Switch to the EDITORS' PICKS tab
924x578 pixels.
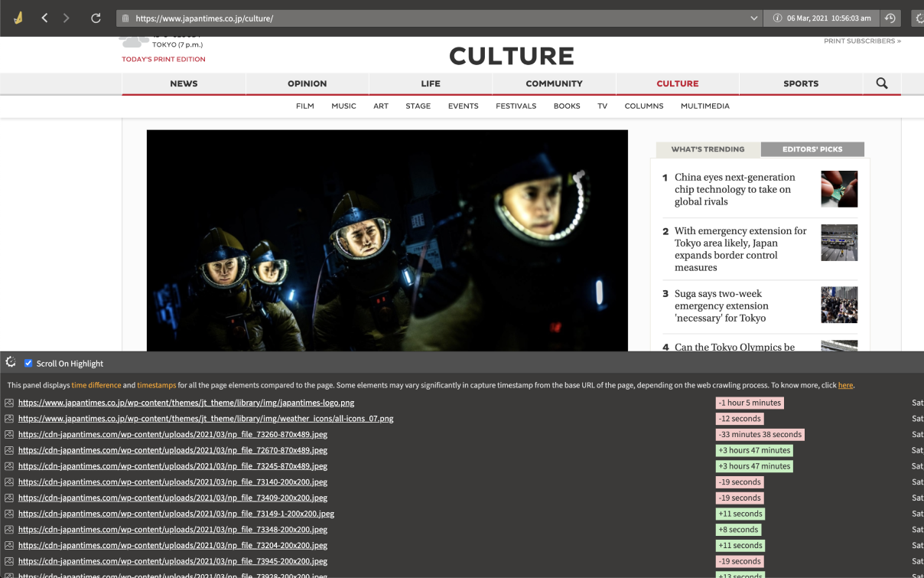[x=812, y=149]
